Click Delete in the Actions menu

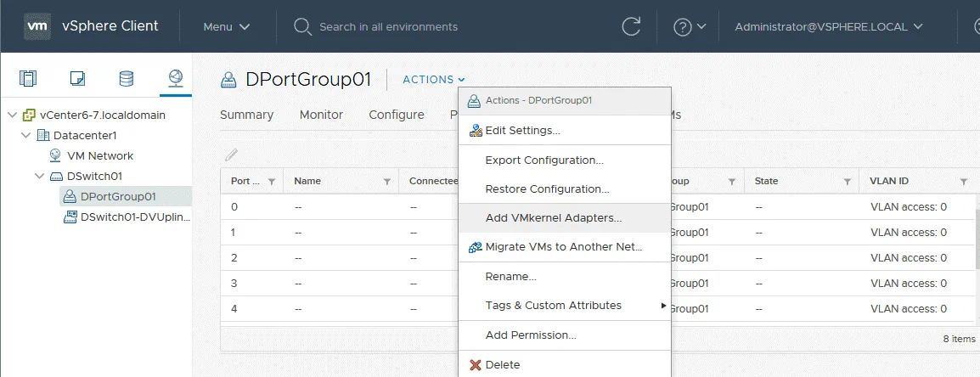(x=502, y=364)
